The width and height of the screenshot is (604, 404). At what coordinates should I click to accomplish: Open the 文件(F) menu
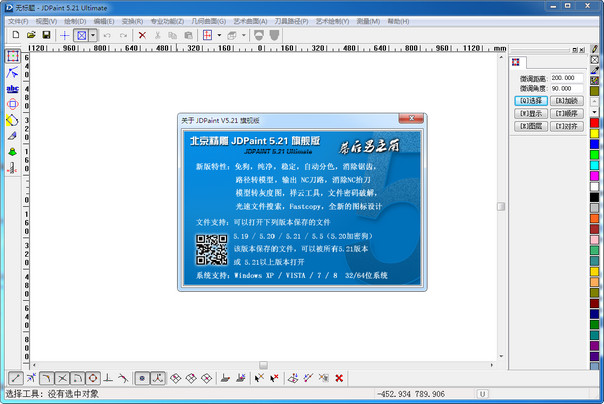pos(18,20)
